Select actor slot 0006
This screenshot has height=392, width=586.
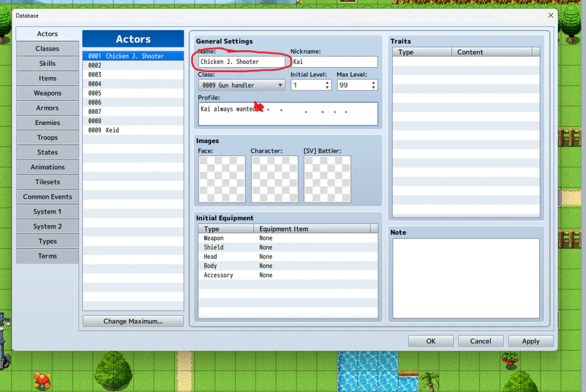click(133, 102)
